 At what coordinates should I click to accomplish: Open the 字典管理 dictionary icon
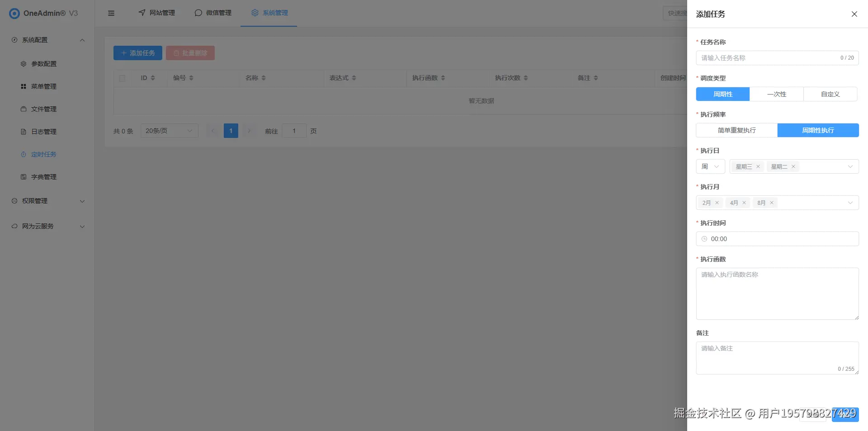point(24,177)
